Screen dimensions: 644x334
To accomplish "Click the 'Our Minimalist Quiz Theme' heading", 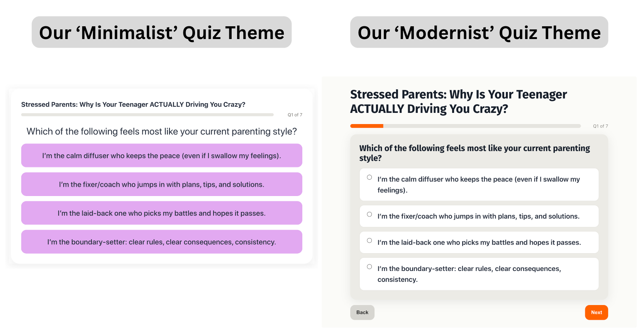I will click(x=162, y=32).
